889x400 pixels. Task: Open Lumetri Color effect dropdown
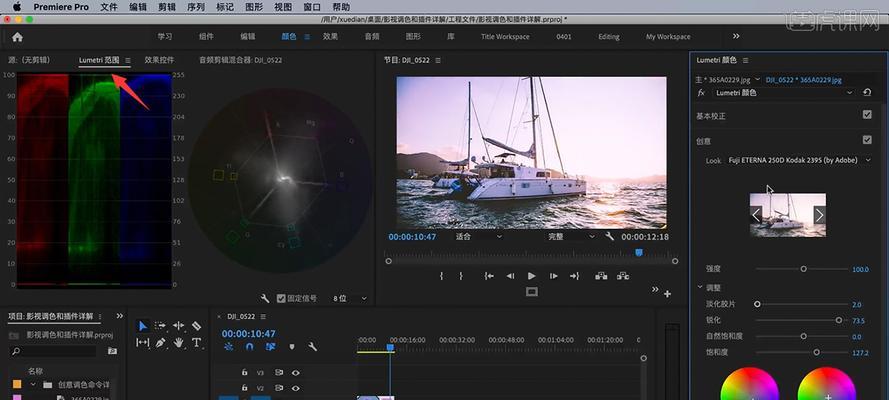pos(785,92)
